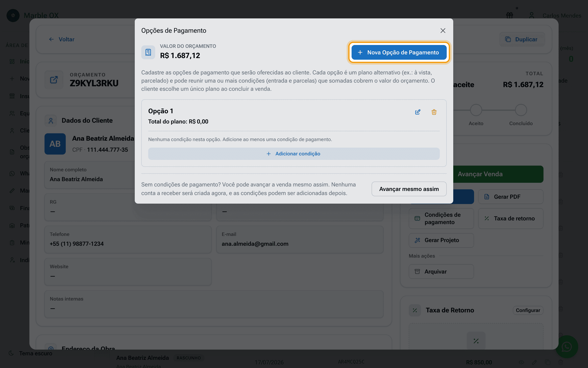The height and width of the screenshot is (368, 588).
Task: Open the sidebar person icon labeled Clie…
Action: [12, 131]
